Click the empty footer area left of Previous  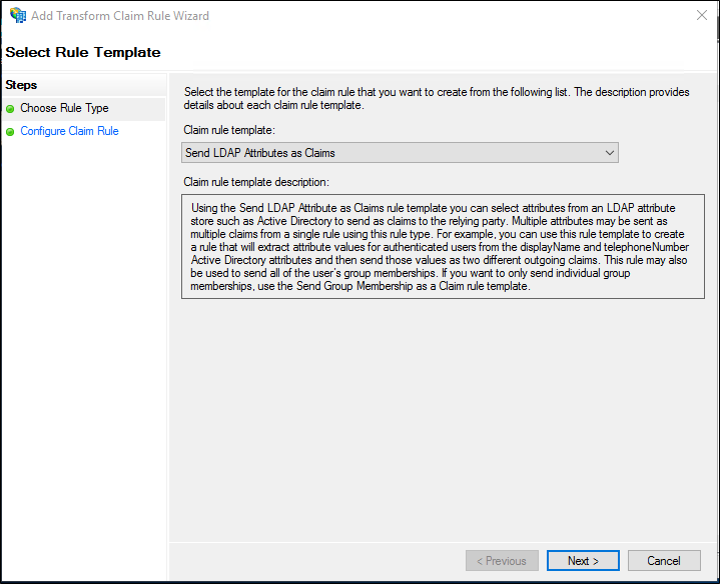coord(310,561)
